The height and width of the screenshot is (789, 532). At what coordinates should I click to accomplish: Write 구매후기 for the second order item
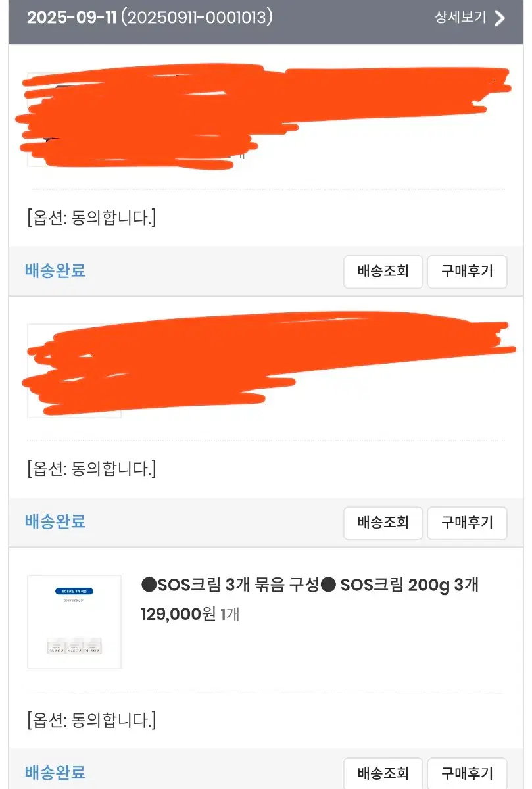point(467,523)
